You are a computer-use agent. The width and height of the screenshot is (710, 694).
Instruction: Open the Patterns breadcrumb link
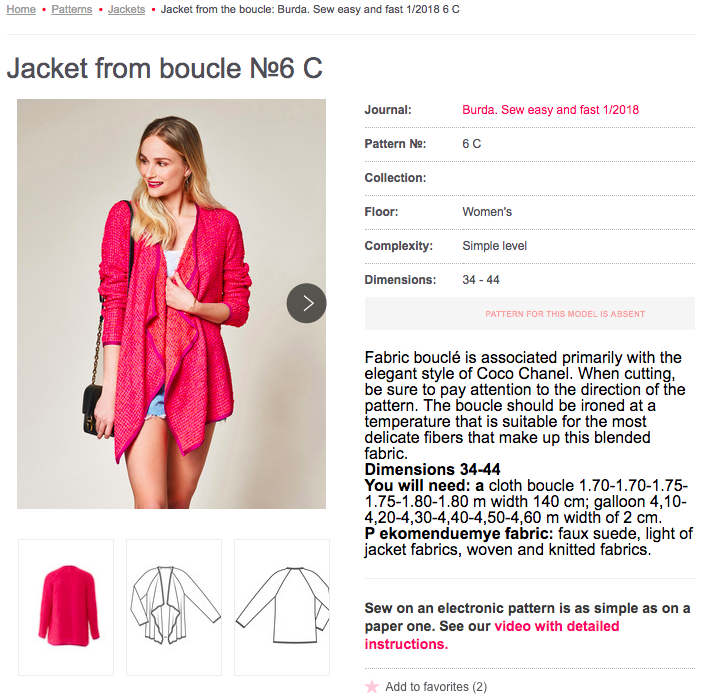click(x=71, y=9)
